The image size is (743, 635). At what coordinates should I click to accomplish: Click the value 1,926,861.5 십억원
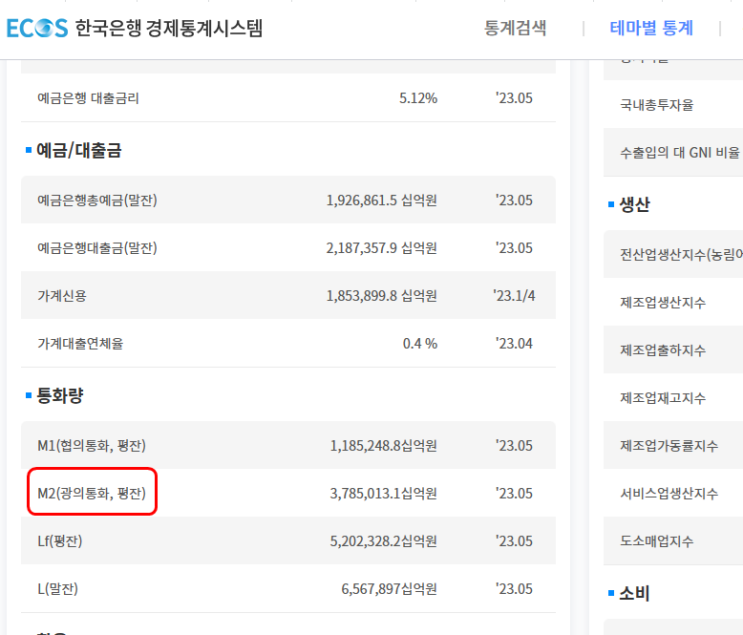point(381,200)
